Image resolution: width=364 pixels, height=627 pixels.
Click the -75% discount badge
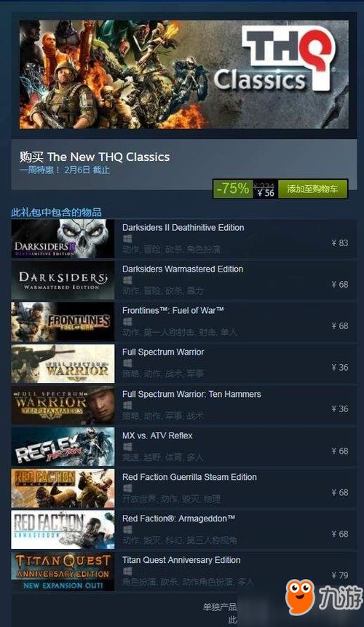coord(233,189)
